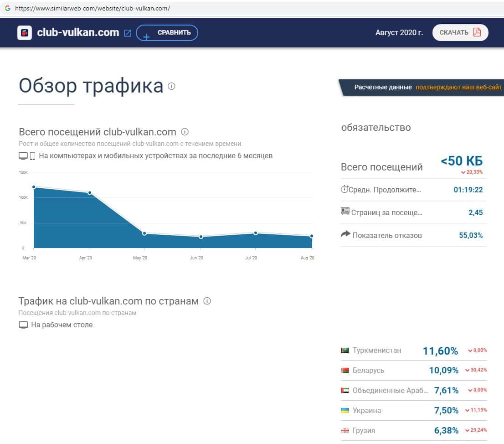Screen dimensions: 504x444
Task: Click info icon next to Трафик по странам
Action: tap(207, 301)
